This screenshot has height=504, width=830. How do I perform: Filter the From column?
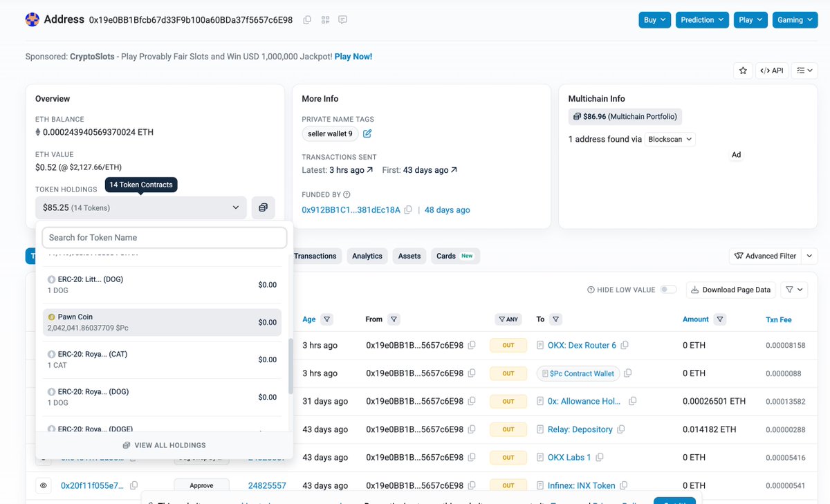[394, 319]
